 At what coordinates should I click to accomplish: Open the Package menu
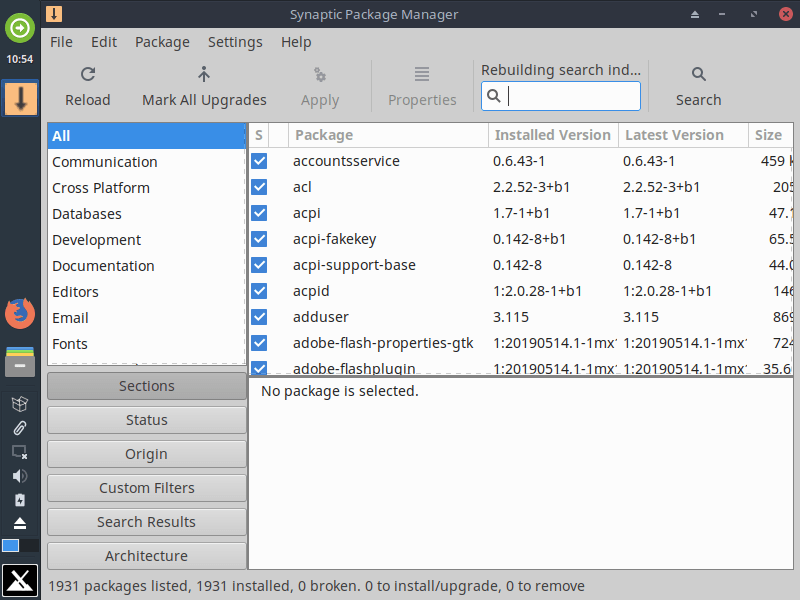(x=162, y=42)
